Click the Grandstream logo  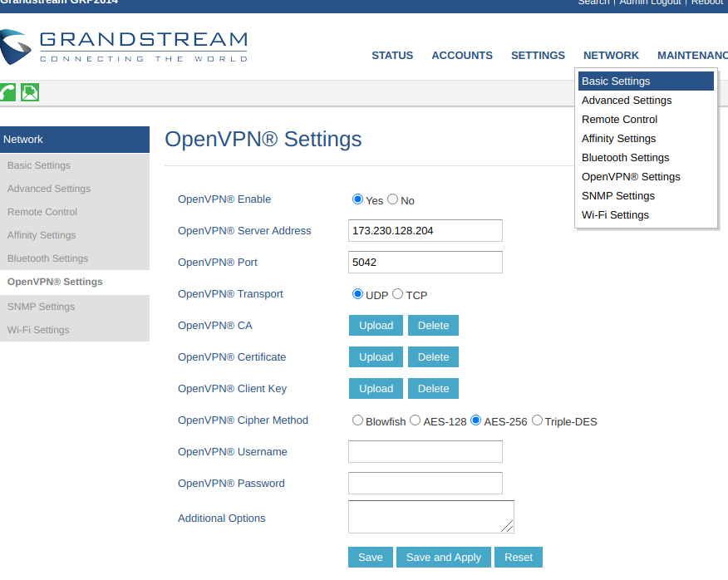point(125,47)
